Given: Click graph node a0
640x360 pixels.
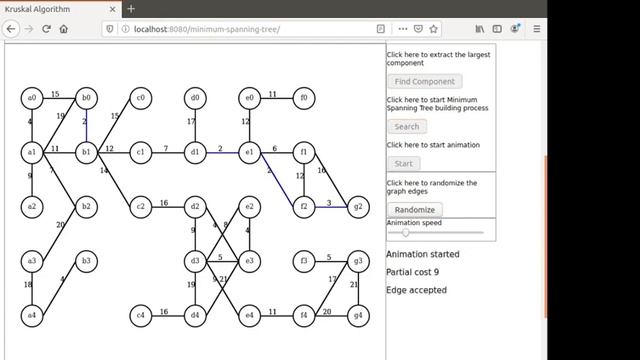Looking at the screenshot, I should click(x=32, y=98).
